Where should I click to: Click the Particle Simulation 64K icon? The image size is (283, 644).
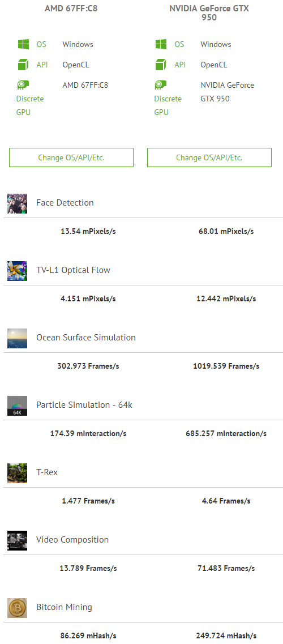(x=17, y=406)
